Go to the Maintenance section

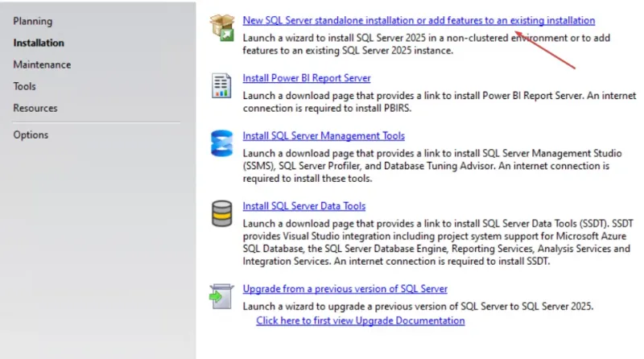click(x=42, y=64)
